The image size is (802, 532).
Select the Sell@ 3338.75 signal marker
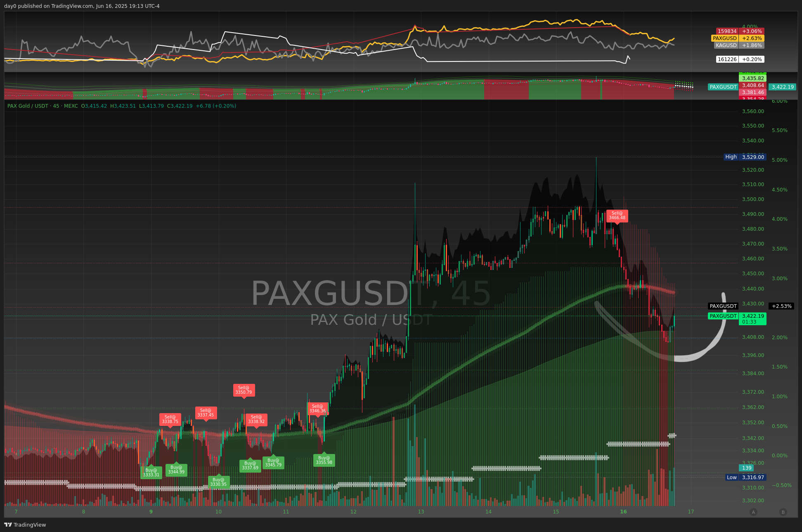click(x=170, y=419)
